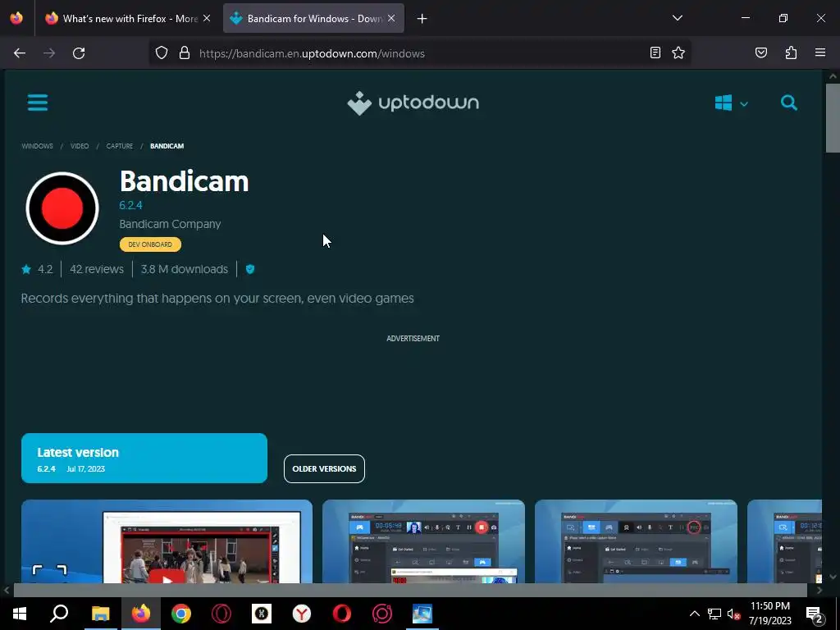Go back with the browser Back arrow
The width and height of the screenshot is (840, 630).
pyautogui.click(x=20, y=53)
